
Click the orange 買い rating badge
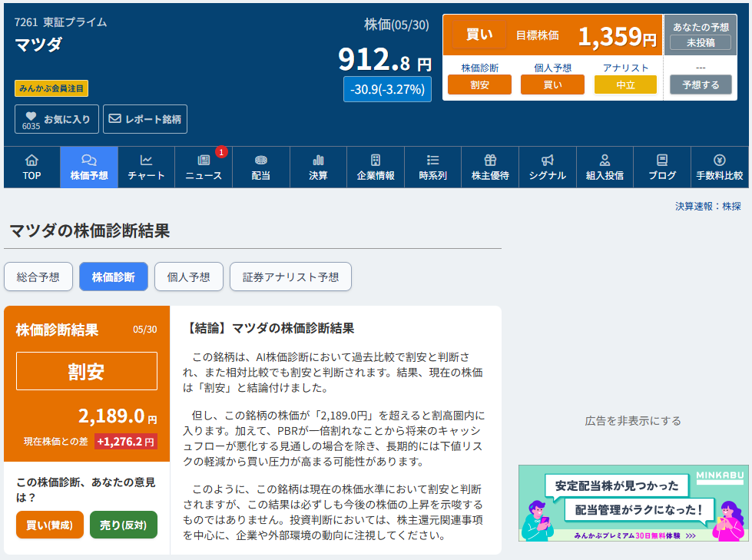pos(479,35)
